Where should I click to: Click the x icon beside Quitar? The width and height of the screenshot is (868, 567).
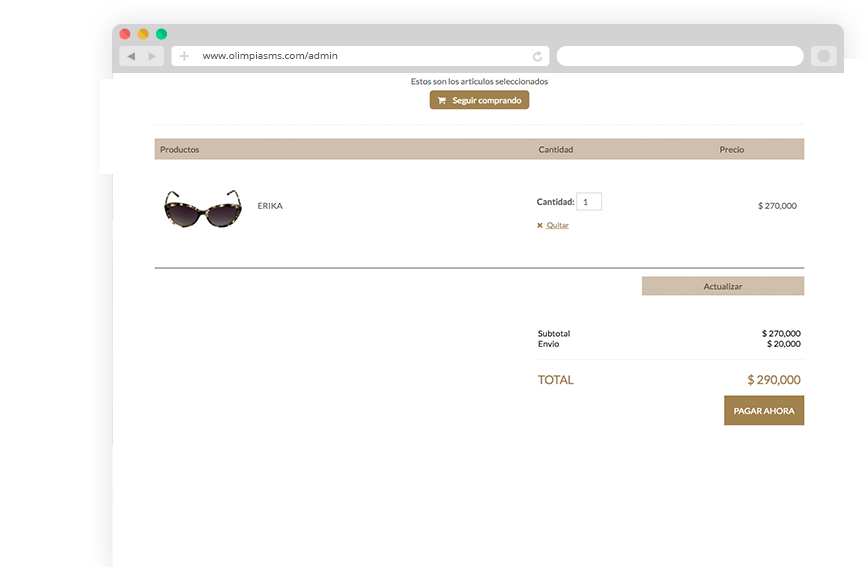(540, 226)
